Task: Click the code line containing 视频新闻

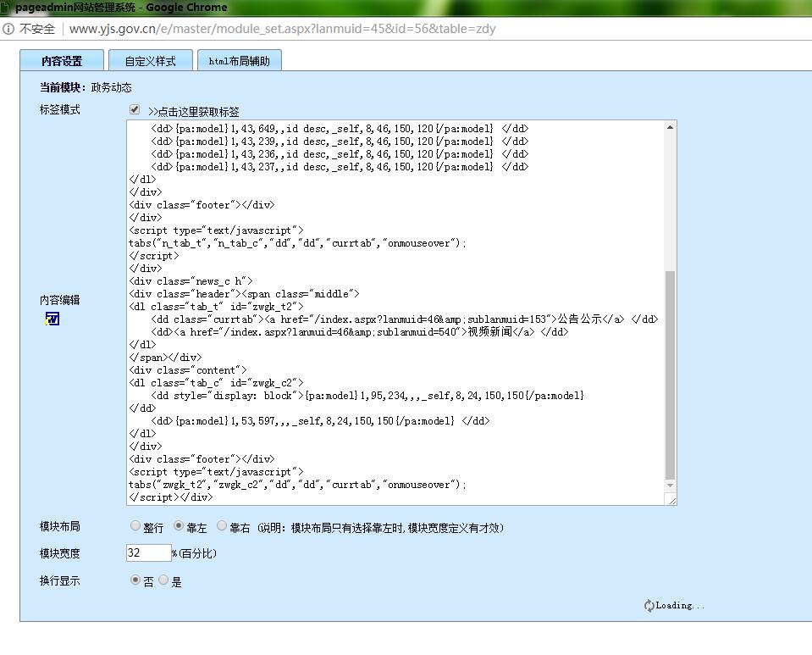Action: 360,331
